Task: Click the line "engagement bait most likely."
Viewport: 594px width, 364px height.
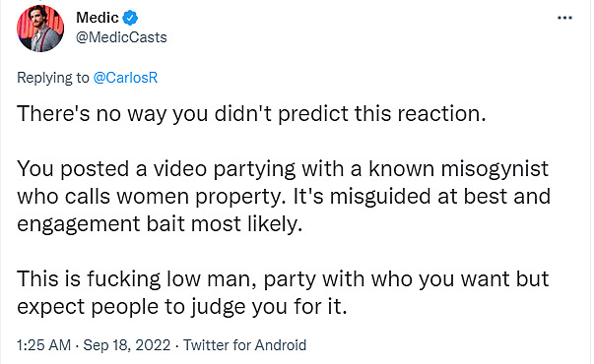Action: pyautogui.click(x=160, y=224)
